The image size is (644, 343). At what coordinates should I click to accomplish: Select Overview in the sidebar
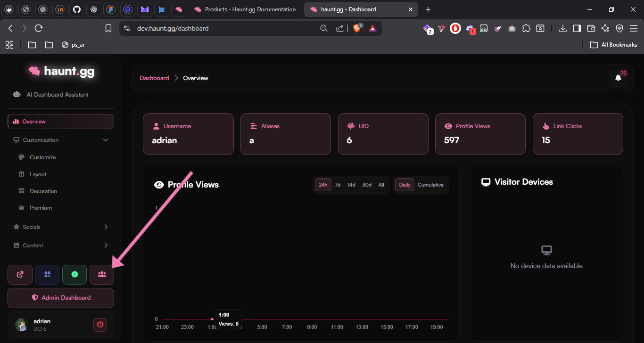(61, 122)
